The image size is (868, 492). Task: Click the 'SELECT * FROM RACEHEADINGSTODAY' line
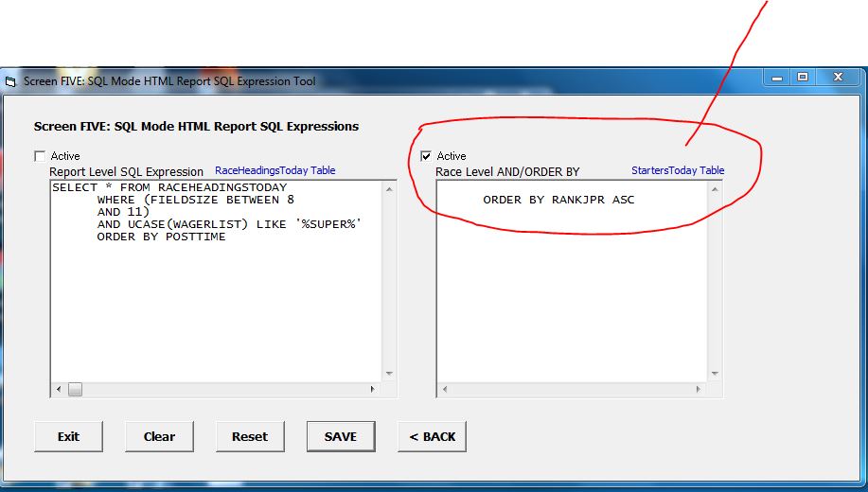[x=169, y=187]
